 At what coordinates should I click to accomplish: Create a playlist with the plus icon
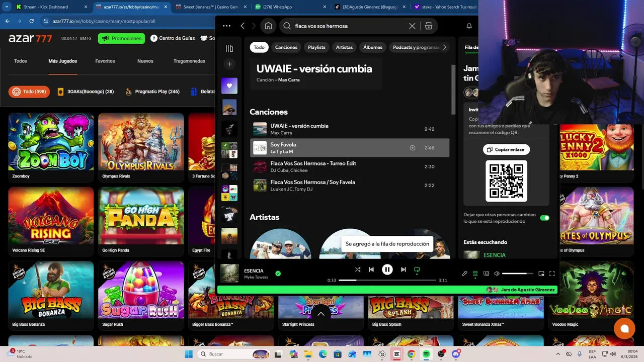pos(229,64)
